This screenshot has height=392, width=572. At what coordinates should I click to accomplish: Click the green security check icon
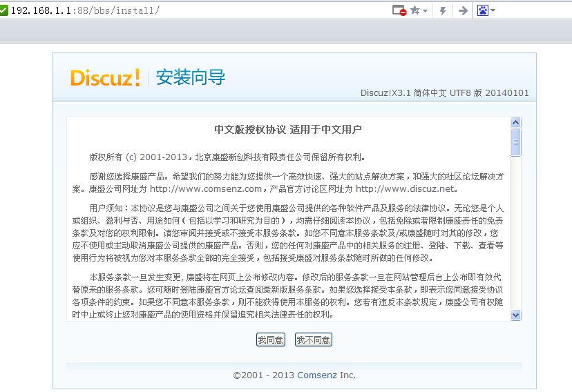(x=3, y=10)
